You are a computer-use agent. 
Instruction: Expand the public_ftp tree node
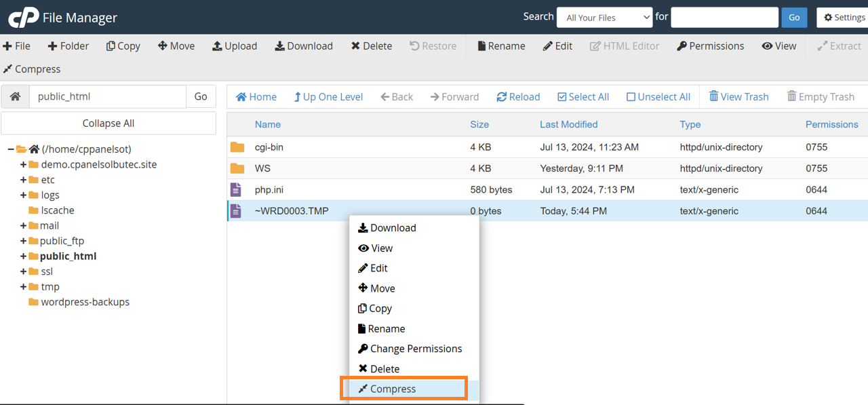(x=24, y=241)
